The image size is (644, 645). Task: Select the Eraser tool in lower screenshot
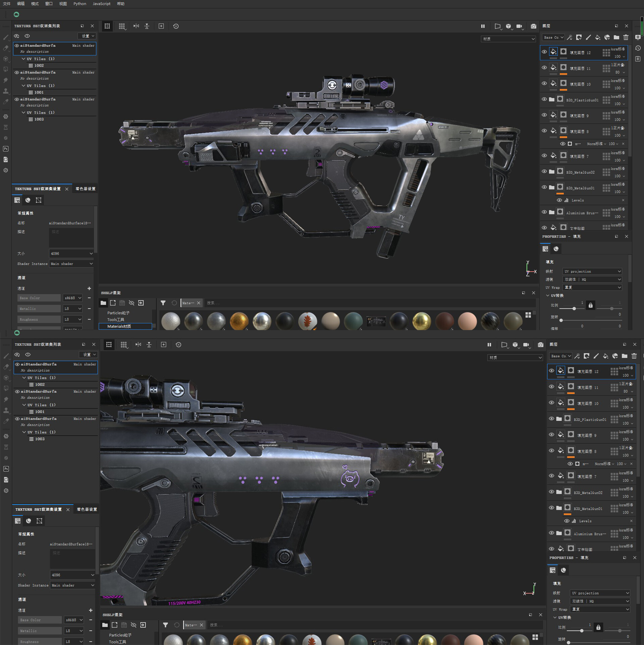[x=6, y=367]
